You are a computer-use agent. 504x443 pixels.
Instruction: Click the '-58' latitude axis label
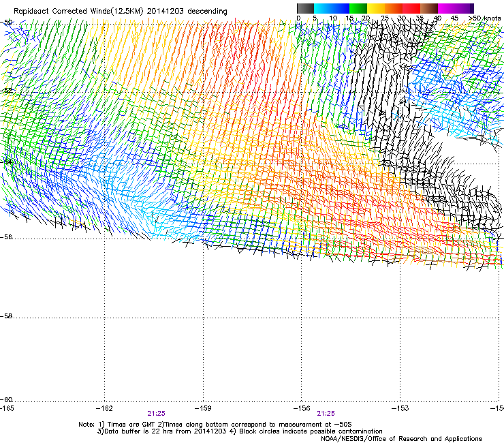click(6, 316)
